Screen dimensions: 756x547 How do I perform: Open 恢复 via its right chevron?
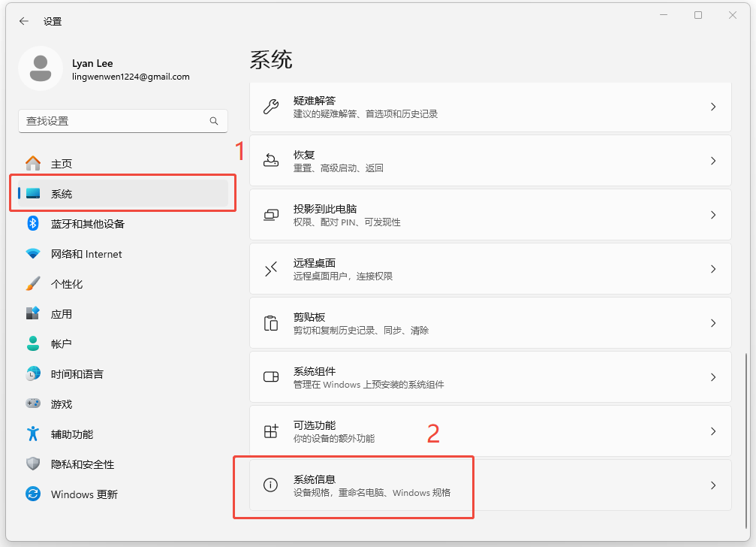tap(712, 161)
